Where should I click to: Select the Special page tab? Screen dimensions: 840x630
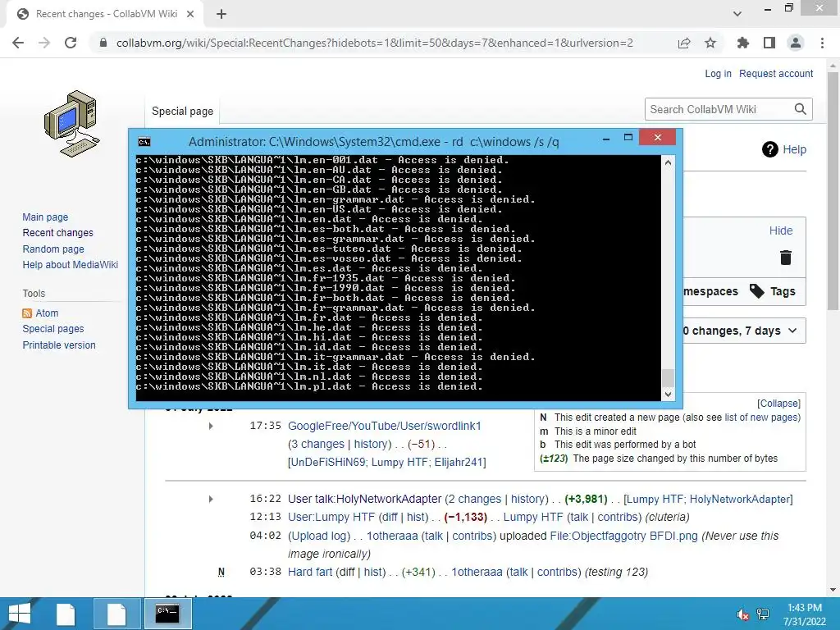[182, 112]
